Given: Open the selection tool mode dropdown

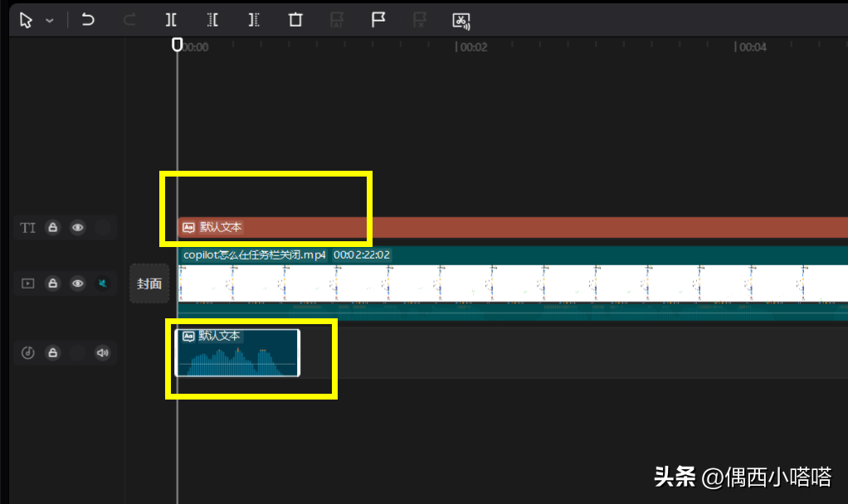Looking at the screenshot, I should coord(50,21).
